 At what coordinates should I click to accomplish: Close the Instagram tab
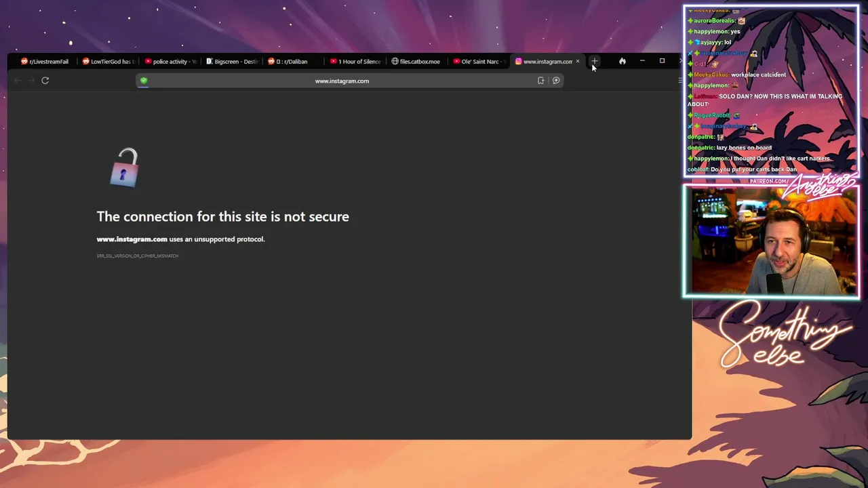click(578, 62)
